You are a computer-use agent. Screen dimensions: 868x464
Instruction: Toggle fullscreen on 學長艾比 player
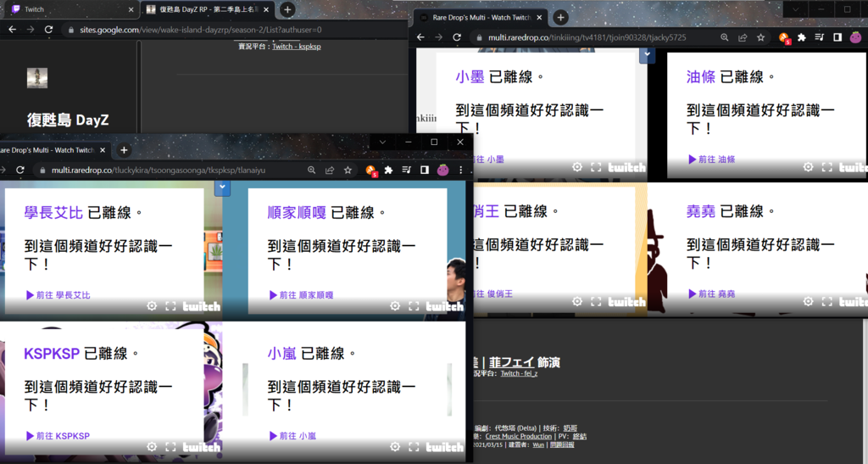170,306
